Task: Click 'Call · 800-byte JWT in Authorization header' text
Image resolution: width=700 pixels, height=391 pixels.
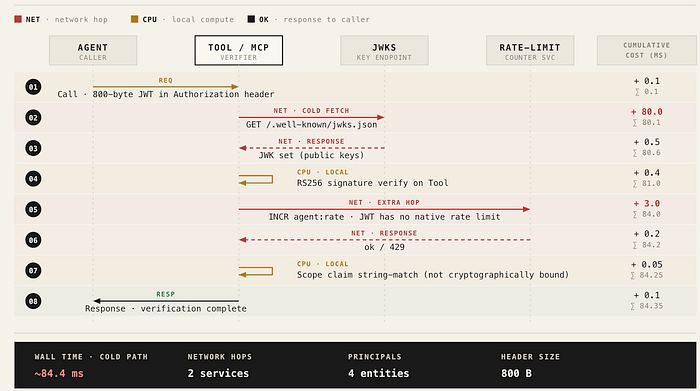Action: pos(166,94)
